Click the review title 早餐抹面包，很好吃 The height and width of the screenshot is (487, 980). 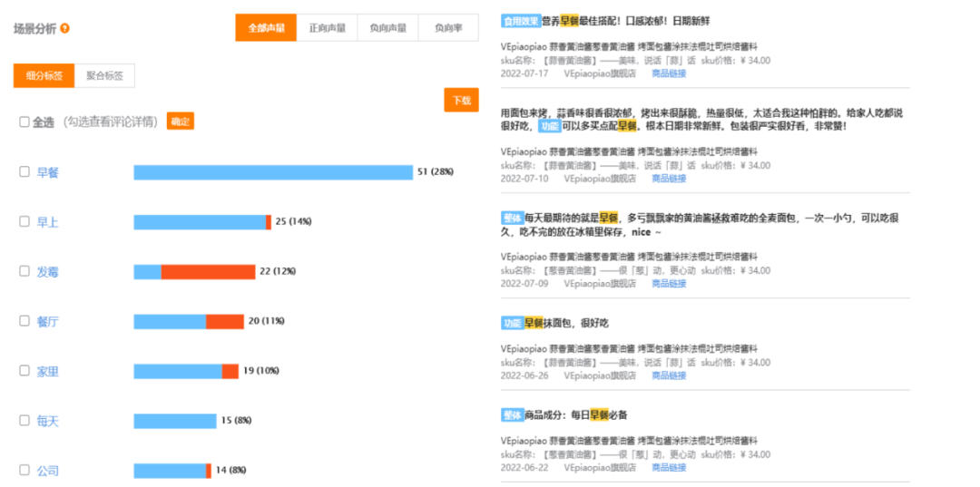click(x=566, y=323)
